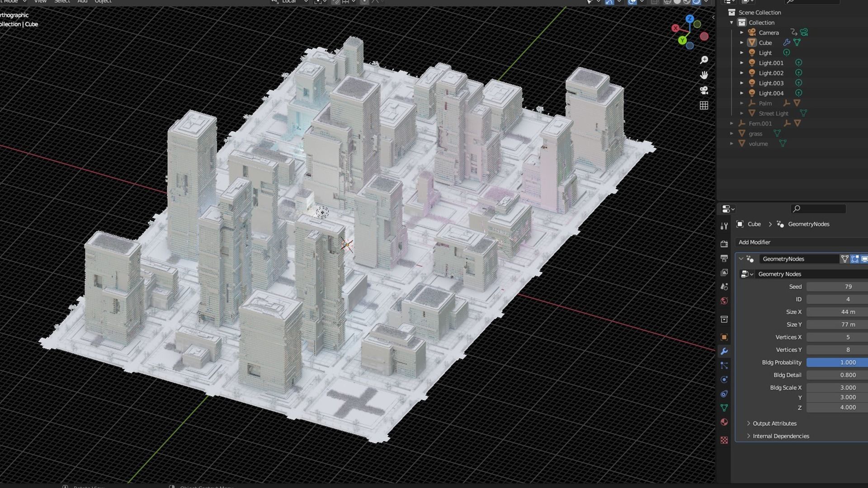Click the viewport zoom magnifier gizmo
Screen dimensions: 868x488
704,60
